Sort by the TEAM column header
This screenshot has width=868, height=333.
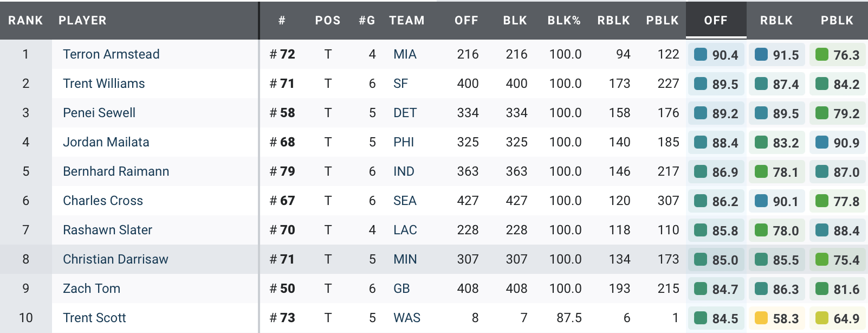[x=407, y=21]
